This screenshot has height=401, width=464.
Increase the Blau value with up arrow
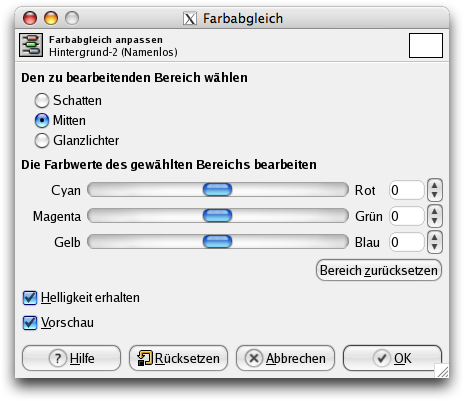point(435,237)
